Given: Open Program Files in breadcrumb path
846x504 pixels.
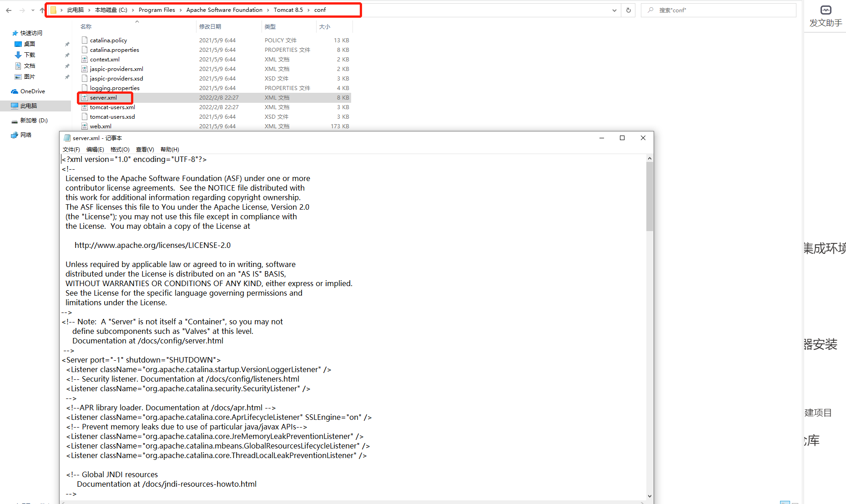Looking at the screenshot, I should [x=157, y=10].
